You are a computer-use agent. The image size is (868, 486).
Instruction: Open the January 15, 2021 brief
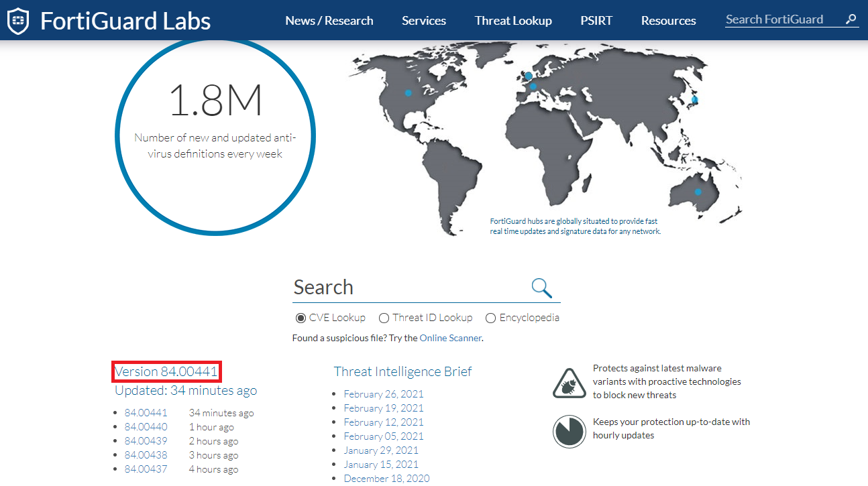(x=381, y=465)
